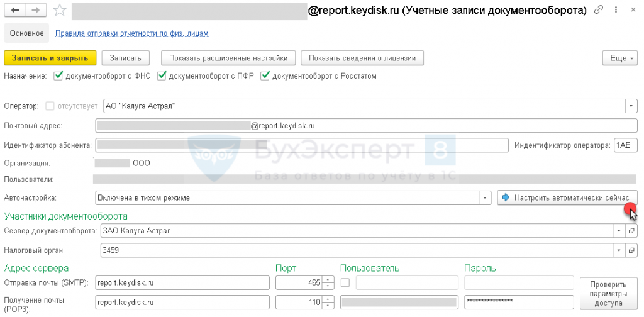Decrease the SMTP port value
The height and width of the screenshot is (317, 644).
[x=328, y=286]
